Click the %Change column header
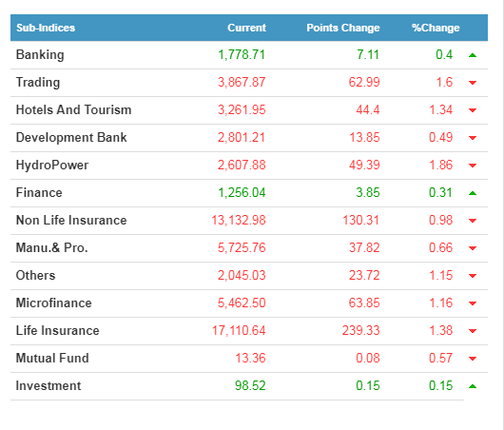Image resolution: width=504 pixels, height=430 pixels. (x=436, y=28)
